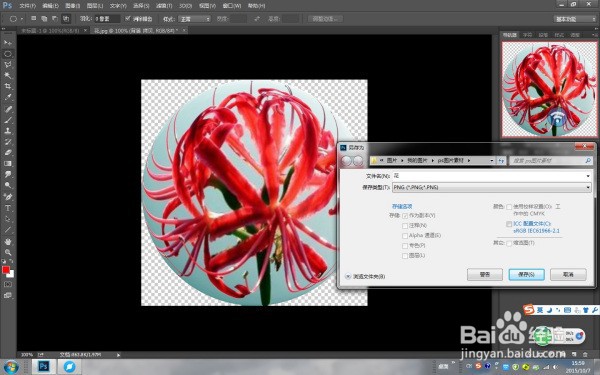Toggle 专色(P) checkbox
600x375 pixels.
tap(405, 246)
